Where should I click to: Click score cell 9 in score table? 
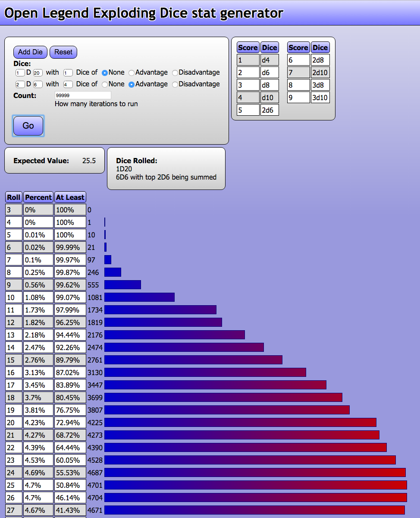point(298,97)
